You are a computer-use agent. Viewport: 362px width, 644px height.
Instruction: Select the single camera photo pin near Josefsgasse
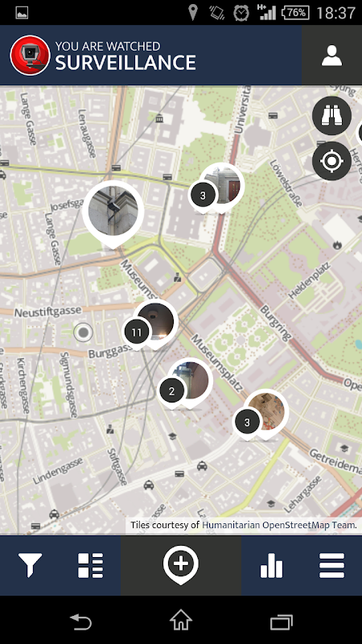[113, 213]
